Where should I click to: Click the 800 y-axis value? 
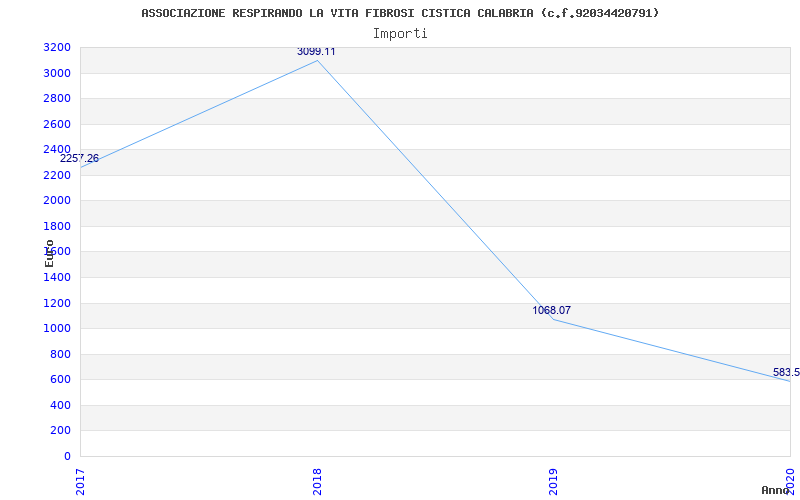click(61, 355)
